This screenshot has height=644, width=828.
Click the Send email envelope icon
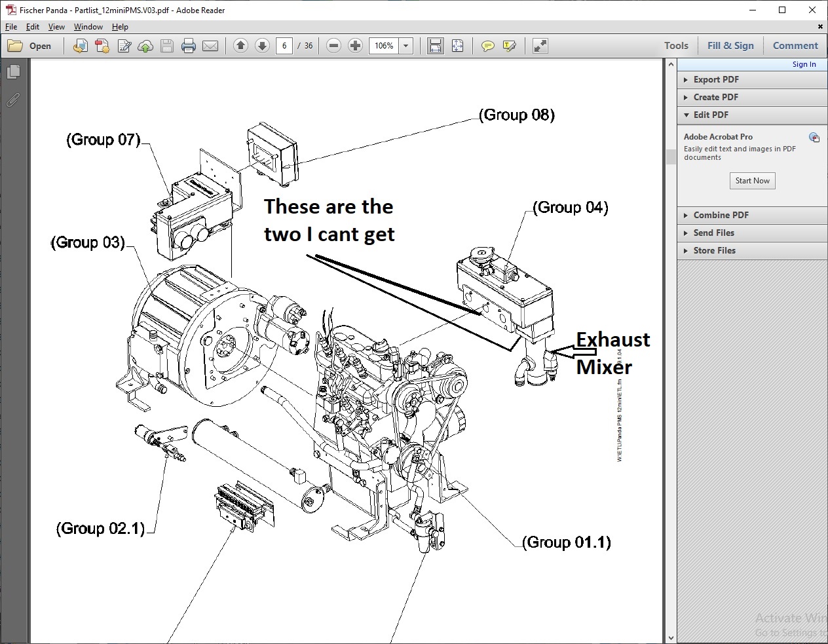tap(210, 46)
